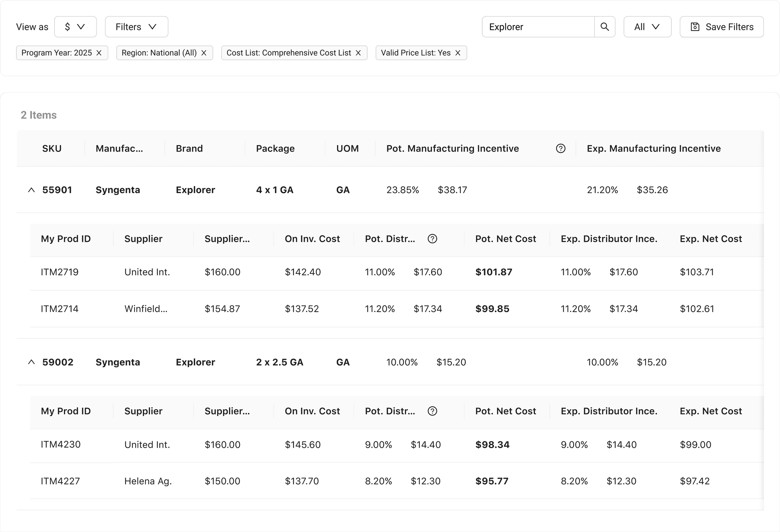Collapse the SKU 59002 row
This screenshot has height=532, width=780.
32,362
